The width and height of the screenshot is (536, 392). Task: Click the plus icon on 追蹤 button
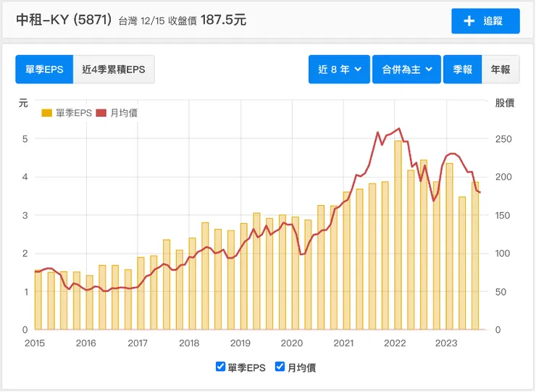(x=469, y=21)
